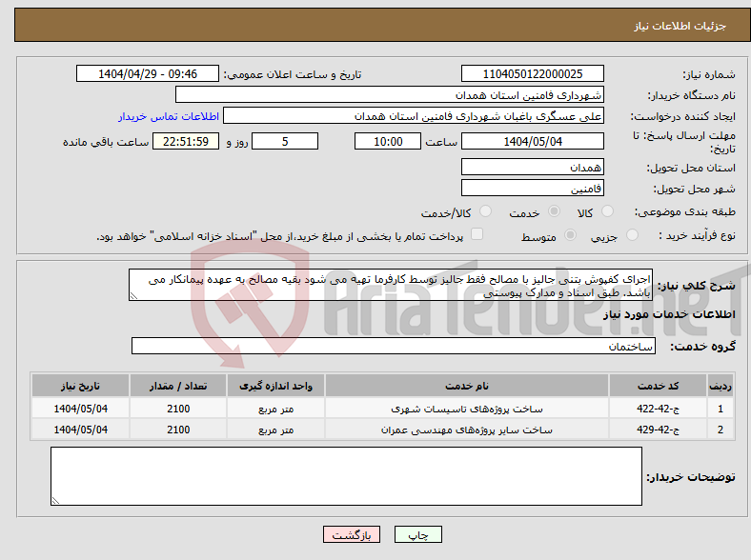Click the تعداد / مقدار column header
This screenshot has height=560, width=751.
[178, 386]
